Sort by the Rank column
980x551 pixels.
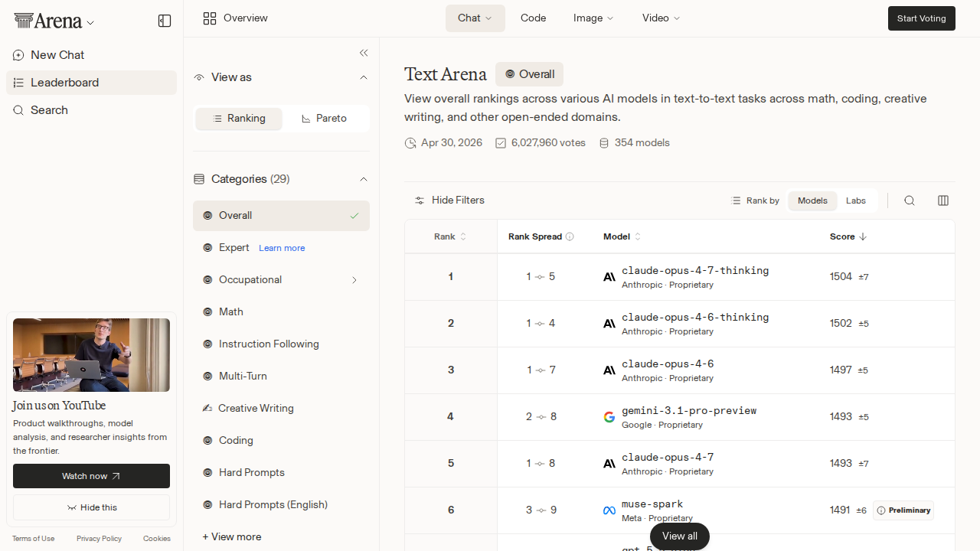pyautogui.click(x=450, y=236)
